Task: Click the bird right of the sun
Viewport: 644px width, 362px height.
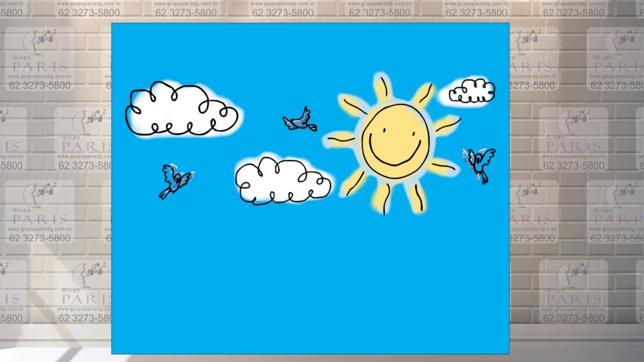Action: click(x=479, y=162)
